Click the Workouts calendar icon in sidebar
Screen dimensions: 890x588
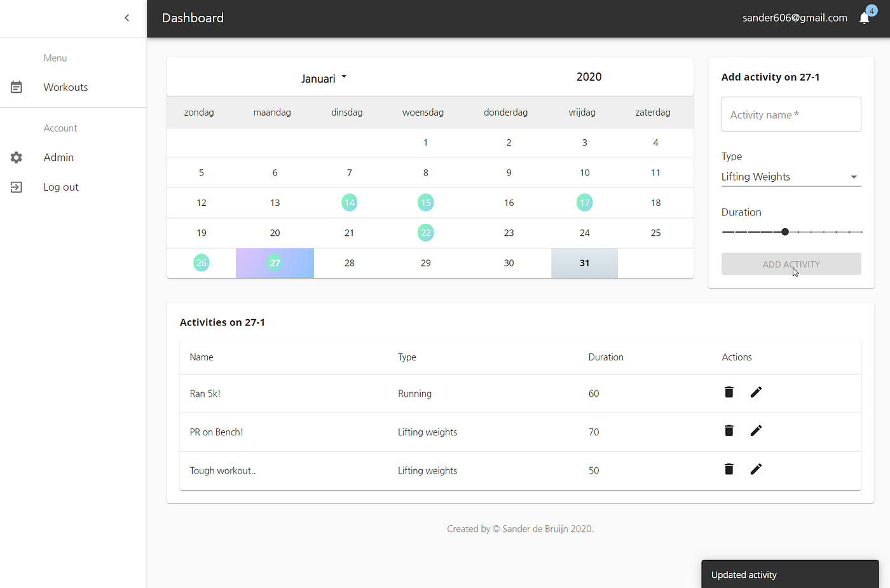point(16,87)
